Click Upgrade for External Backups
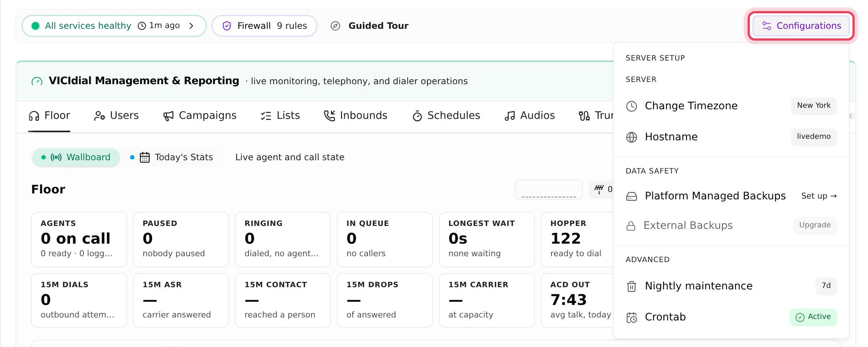 tap(815, 225)
